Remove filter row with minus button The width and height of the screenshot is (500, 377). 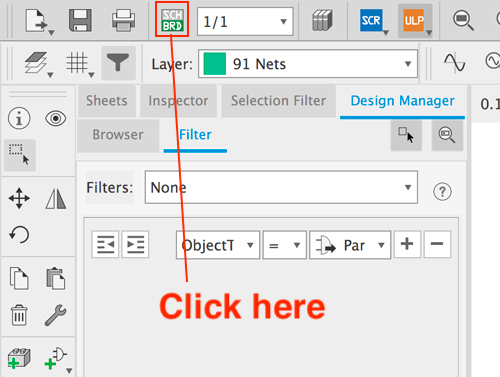pyautogui.click(x=437, y=244)
